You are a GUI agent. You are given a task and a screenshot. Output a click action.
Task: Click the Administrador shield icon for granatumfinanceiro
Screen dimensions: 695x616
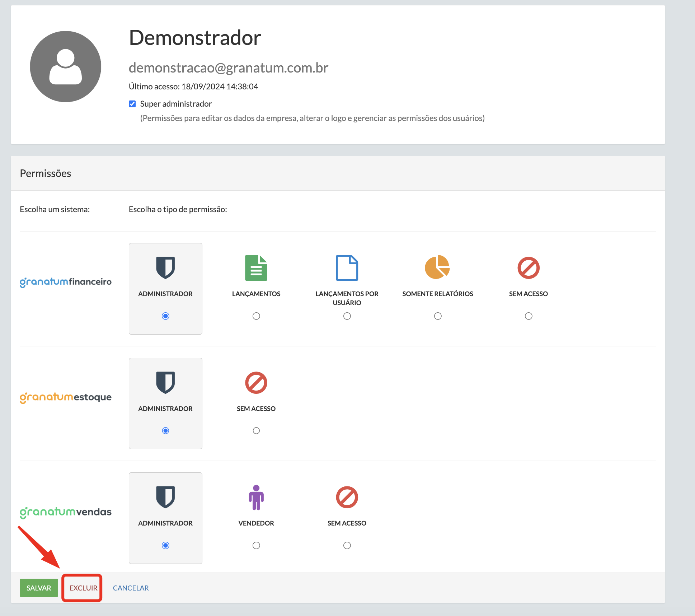(x=165, y=267)
